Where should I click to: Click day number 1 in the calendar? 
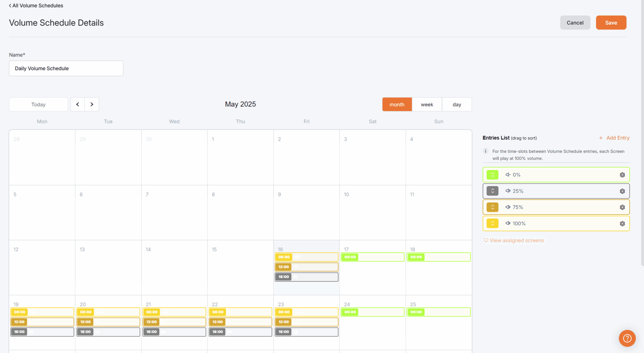coord(213,139)
